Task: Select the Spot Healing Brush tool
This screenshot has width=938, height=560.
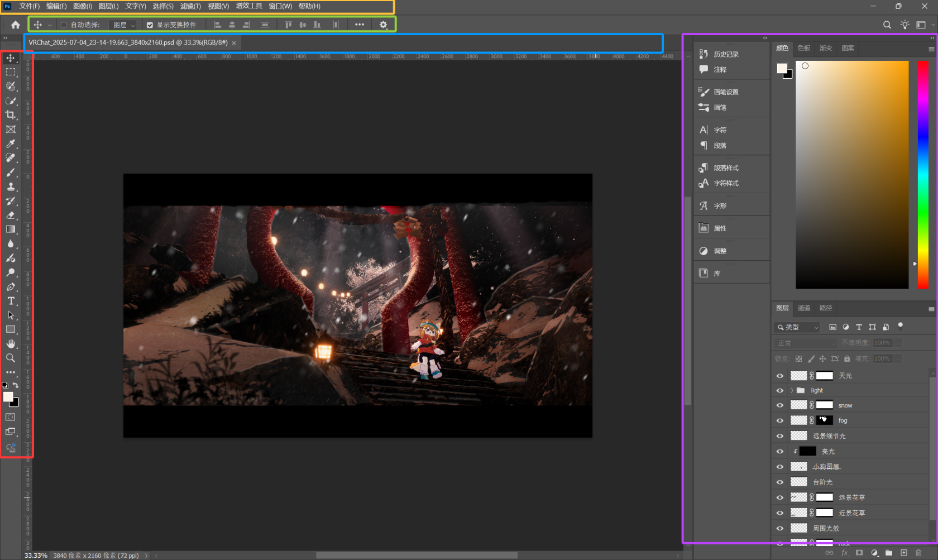Action: (x=11, y=158)
